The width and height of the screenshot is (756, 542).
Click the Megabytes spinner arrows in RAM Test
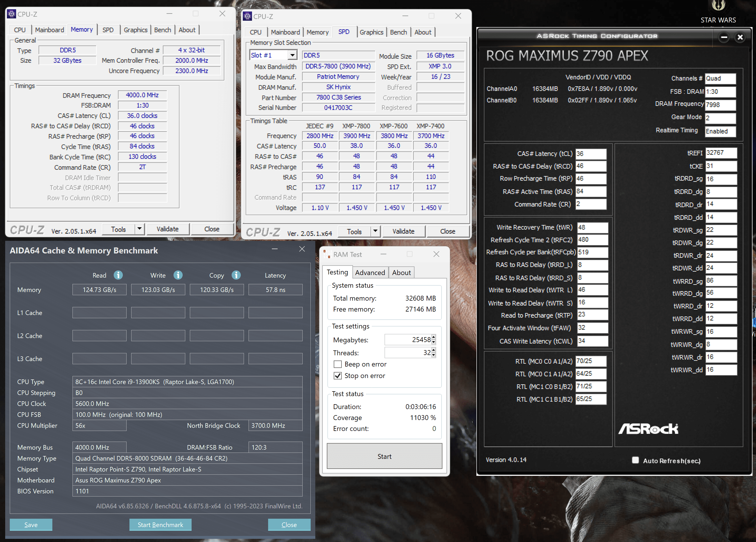pyautogui.click(x=433, y=340)
